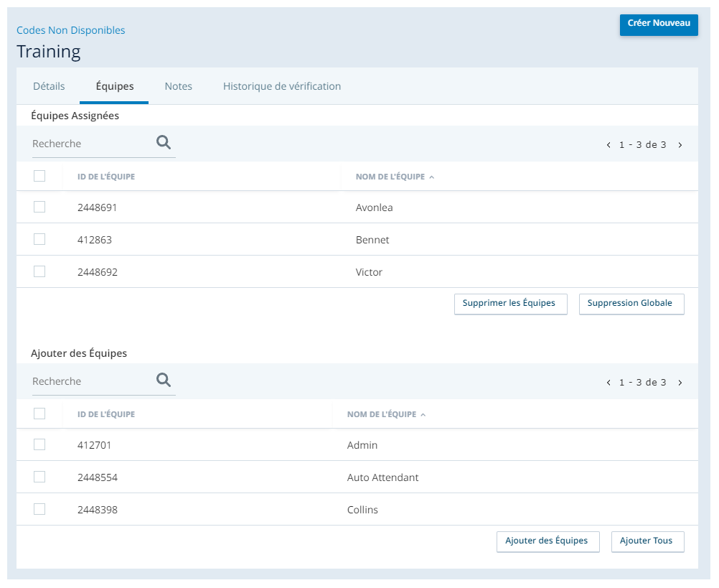Click the search magnifier in Équipes Assignées
The height and width of the screenshot is (588, 719).
point(163,143)
